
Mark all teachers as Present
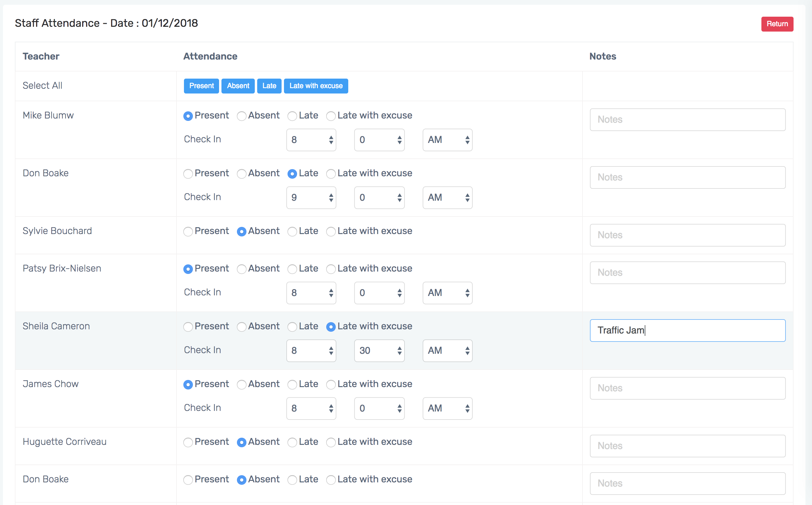pyautogui.click(x=201, y=86)
